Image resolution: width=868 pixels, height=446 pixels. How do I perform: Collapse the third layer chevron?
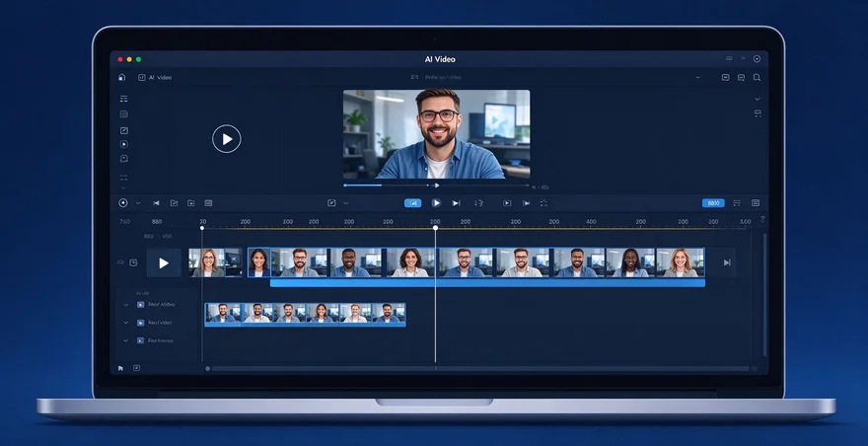126,340
